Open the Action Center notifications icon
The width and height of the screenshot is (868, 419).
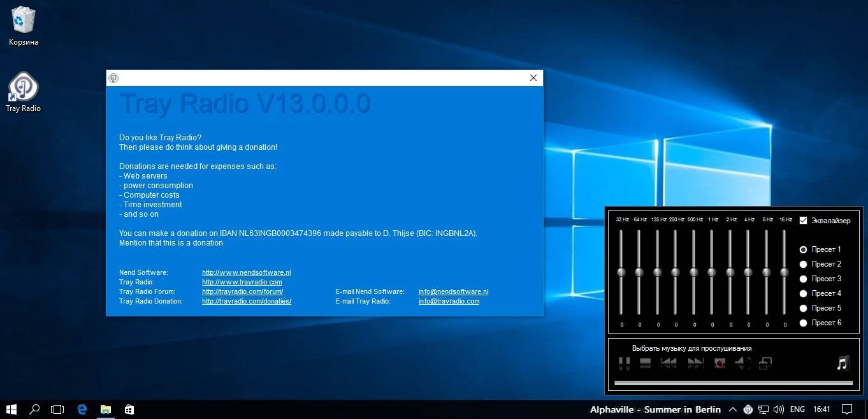(x=847, y=409)
